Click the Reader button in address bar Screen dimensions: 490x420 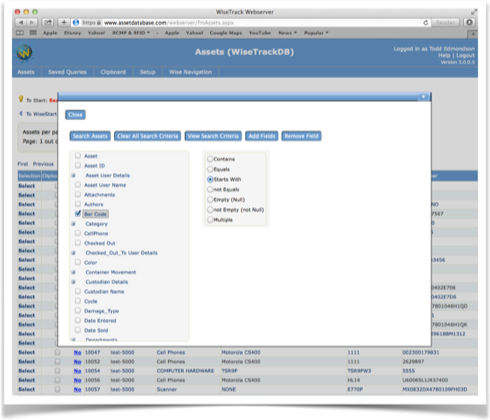tap(445, 22)
